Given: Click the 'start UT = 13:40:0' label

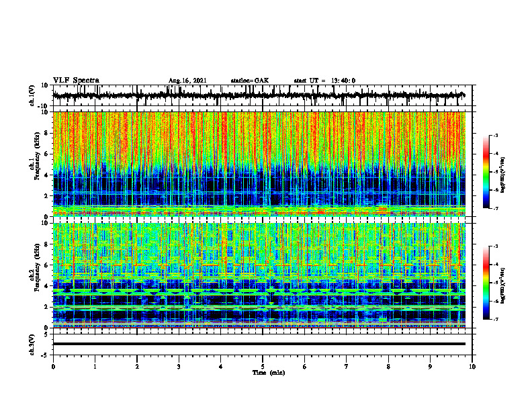Looking at the screenshot, I should pos(324,81).
